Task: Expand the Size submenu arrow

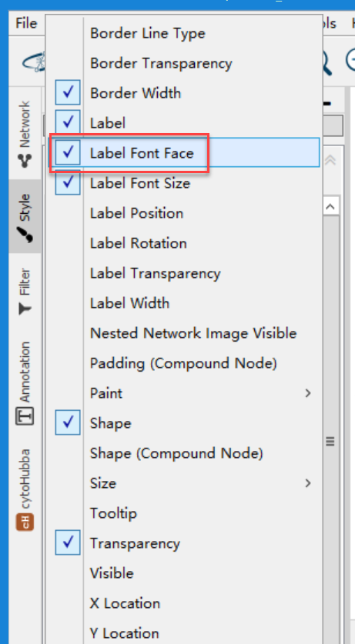Action: pos(308,483)
